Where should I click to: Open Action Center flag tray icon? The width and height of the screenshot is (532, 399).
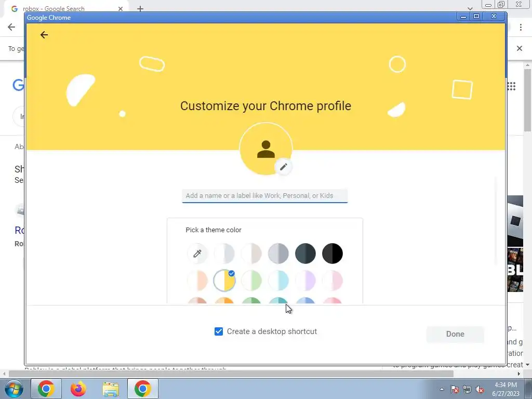(x=455, y=389)
